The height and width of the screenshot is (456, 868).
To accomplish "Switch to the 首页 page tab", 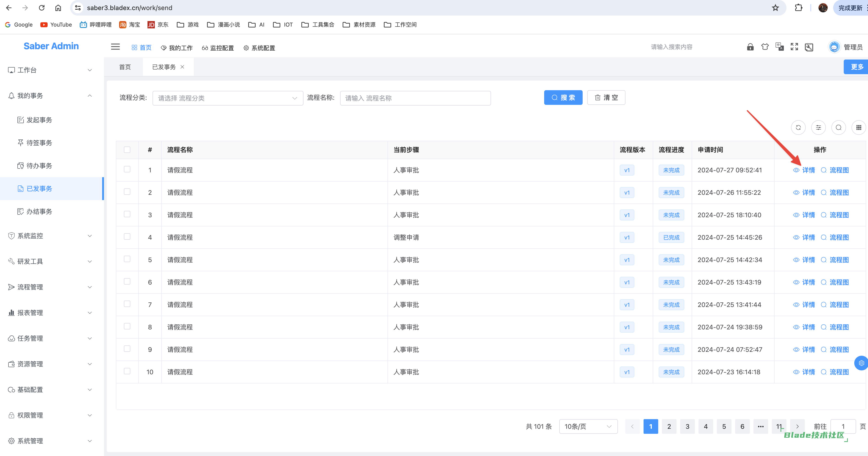I will click(x=125, y=67).
